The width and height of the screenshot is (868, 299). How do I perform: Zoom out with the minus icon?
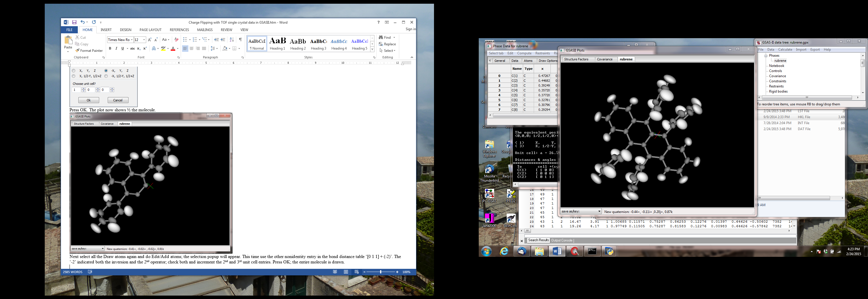[364, 272]
